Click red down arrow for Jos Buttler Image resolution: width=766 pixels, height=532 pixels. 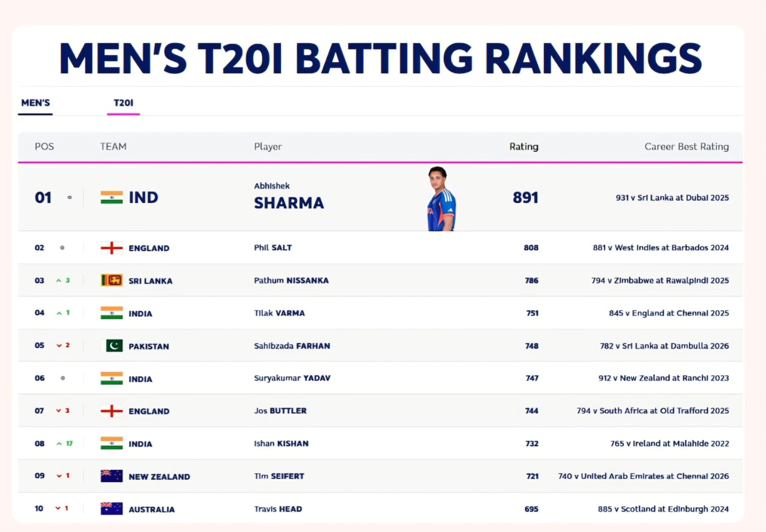[59, 411]
